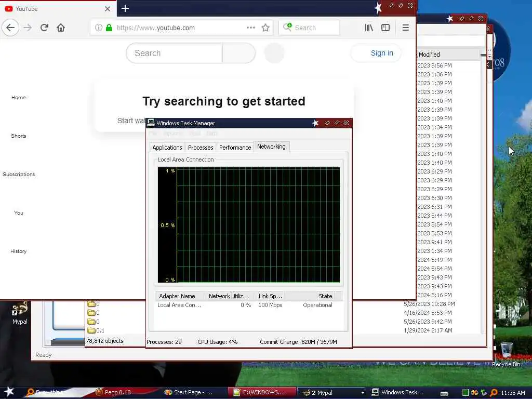Open Home in YouTube sidebar
The width and height of the screenshot is (532, 399).
tap(19, 97)
